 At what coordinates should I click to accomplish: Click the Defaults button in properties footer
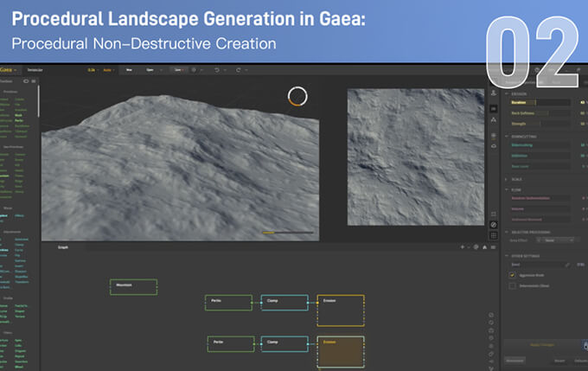click(580, 361)
